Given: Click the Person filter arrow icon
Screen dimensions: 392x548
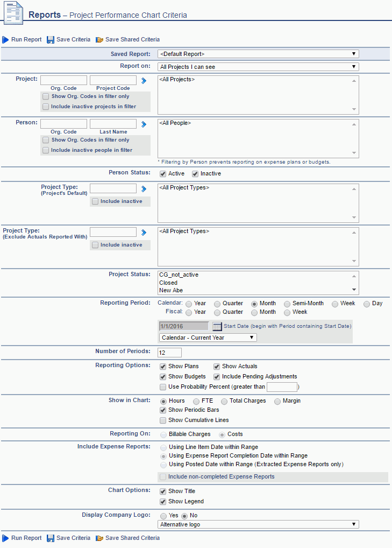Looking at the screenshot, I should click(144, 124).
